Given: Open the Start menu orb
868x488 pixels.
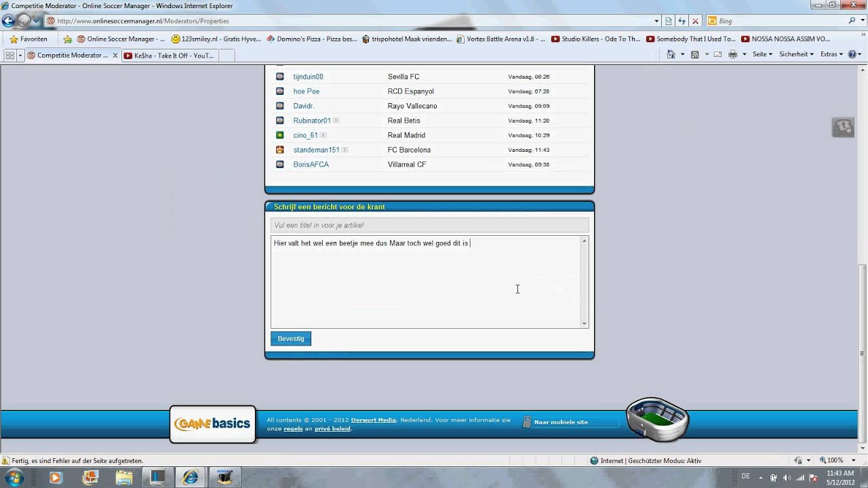Looking at the screenshot, I should tap(14, 477).
